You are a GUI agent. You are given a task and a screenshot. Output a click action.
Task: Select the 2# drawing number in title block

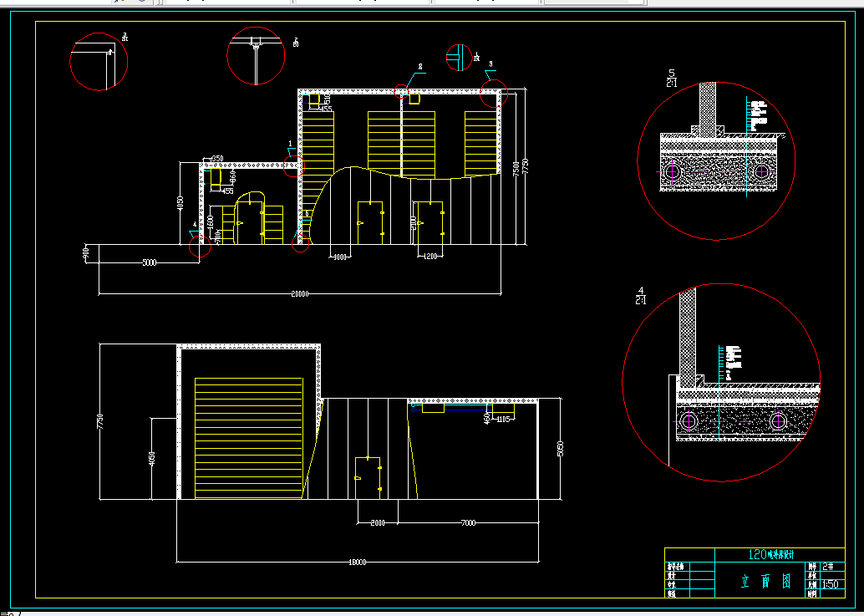coord(829,567)
